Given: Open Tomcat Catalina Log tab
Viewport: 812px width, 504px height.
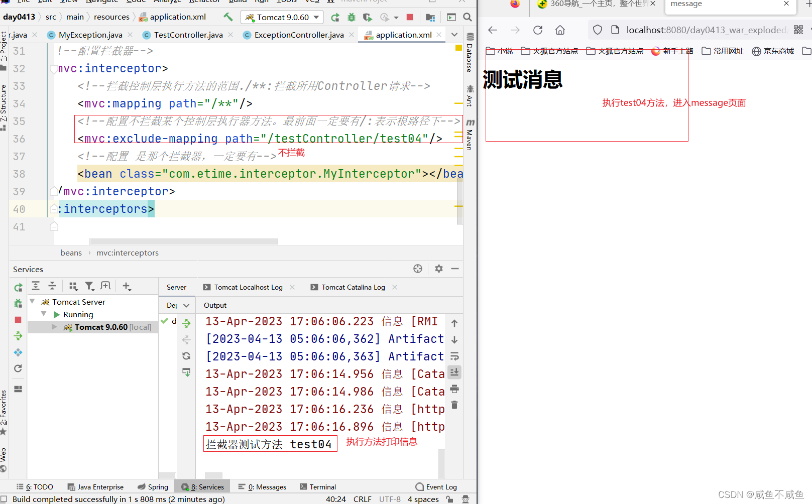Looking at the screenshot, I should 353,287.
